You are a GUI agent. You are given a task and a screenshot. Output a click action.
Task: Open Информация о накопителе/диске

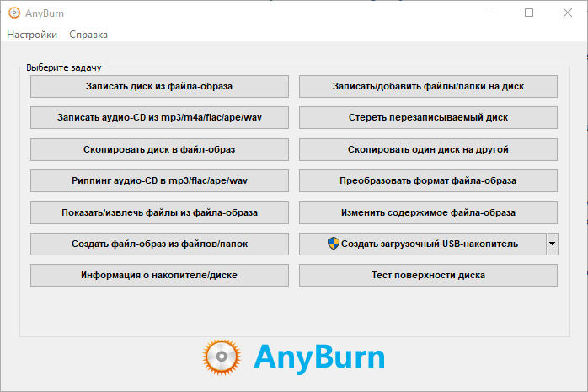click(159, 275)
